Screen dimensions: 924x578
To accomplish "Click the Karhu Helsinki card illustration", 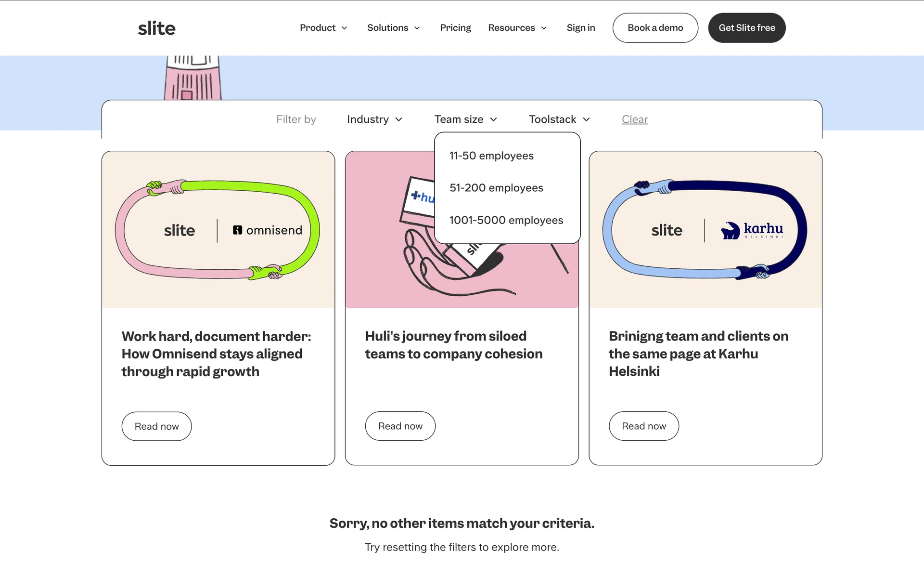I will [x=705, y=230].
